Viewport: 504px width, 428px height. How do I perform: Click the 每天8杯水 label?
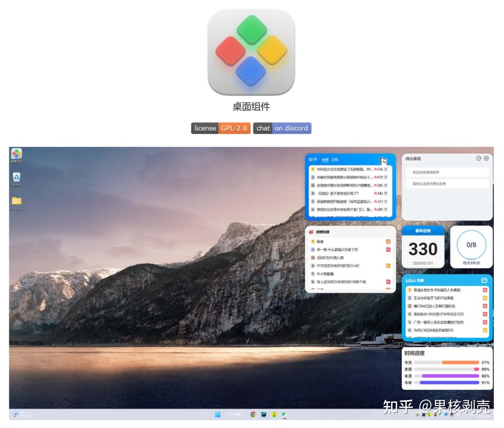[471, 263]
